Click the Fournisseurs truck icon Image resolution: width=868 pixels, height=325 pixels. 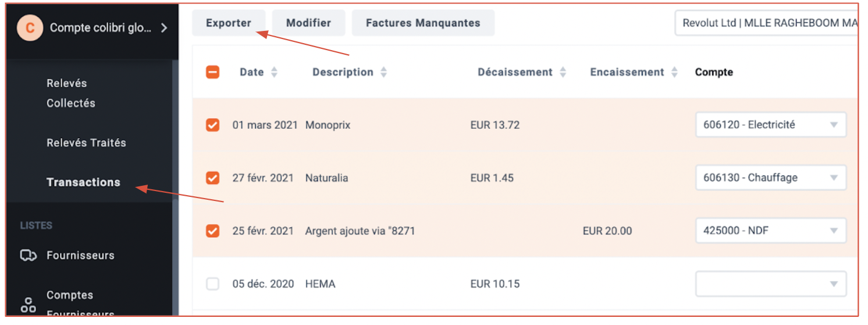[29, 255]
